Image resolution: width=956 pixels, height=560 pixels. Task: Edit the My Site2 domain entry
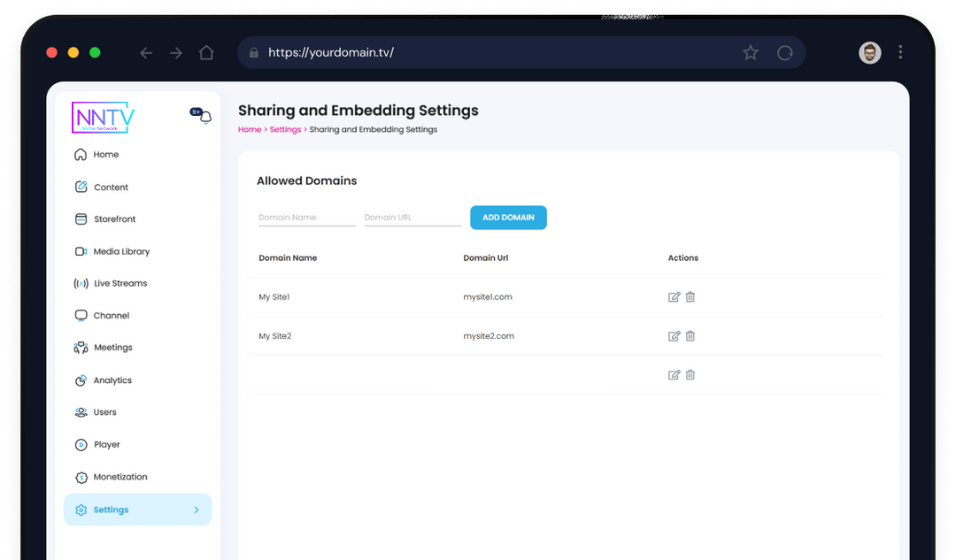point(674,336)
